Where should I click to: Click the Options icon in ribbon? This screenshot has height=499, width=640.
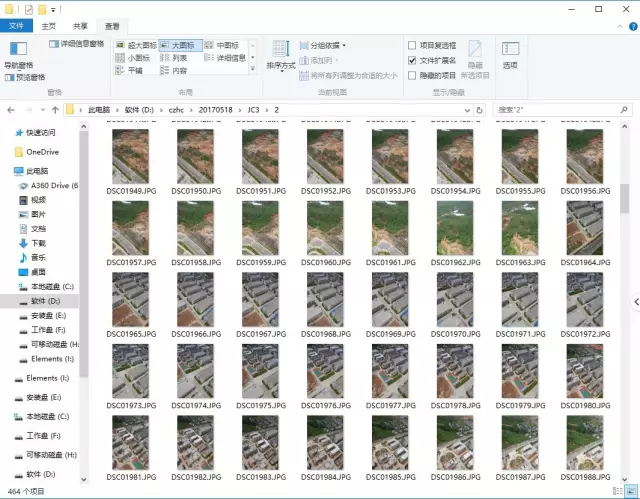click(510, 54)
